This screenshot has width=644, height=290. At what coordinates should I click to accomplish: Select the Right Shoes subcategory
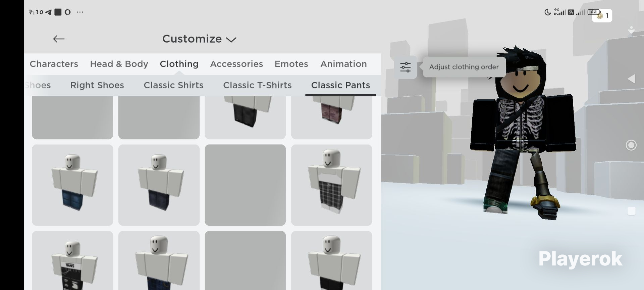97,85
